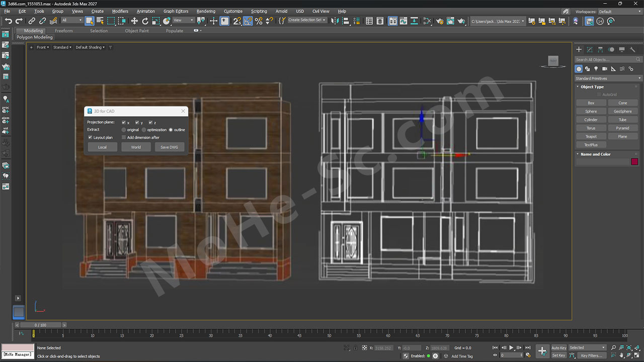This screenshot has width=644, height=362.
Task: Expand Create Selection Set dropdown
Action: [x=307, y=20]
